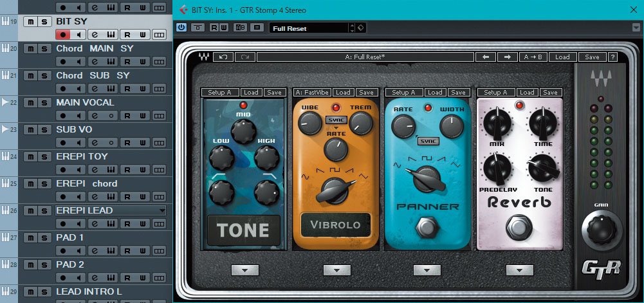Screen dimensions: 644x303
Task: Click the plugin bypass-view icon next to power
Action: (x=198, y=28)
